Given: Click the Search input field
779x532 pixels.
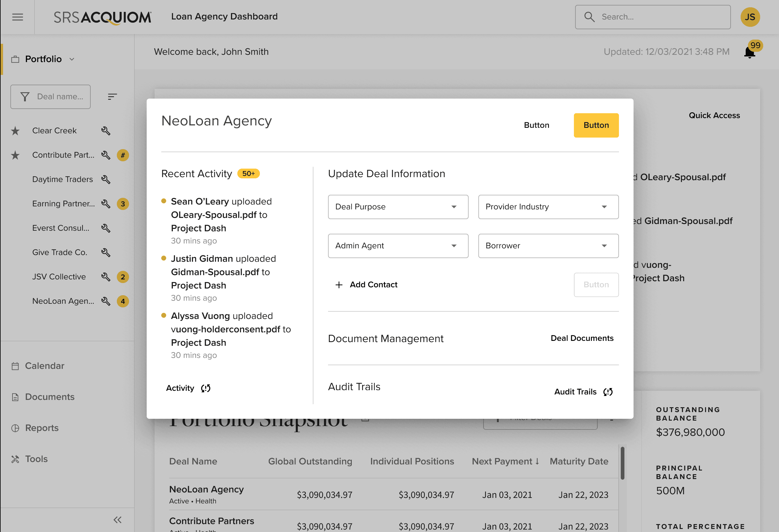Looking at the screenshot, I should pyautogui.click(x=653, y=17).
